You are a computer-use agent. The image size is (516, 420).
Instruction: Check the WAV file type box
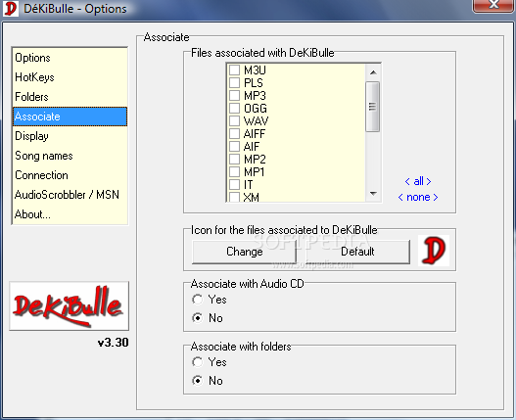tap(234, 120)
